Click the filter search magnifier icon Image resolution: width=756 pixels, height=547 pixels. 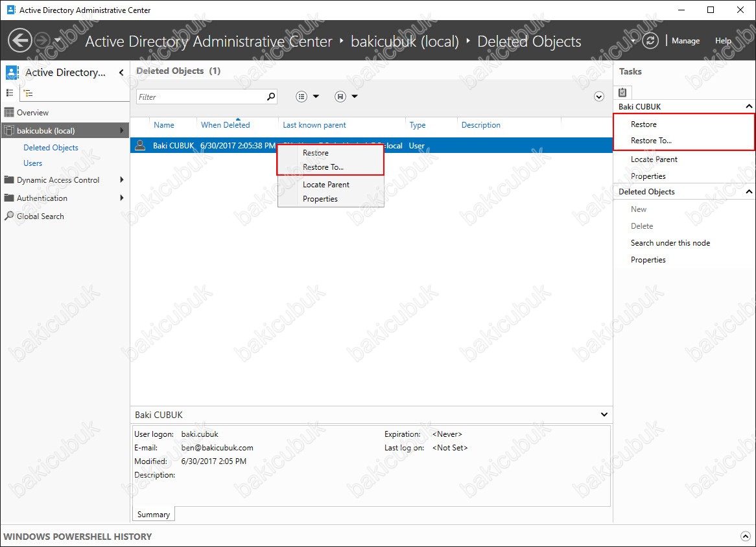click(x=271, y=97)
